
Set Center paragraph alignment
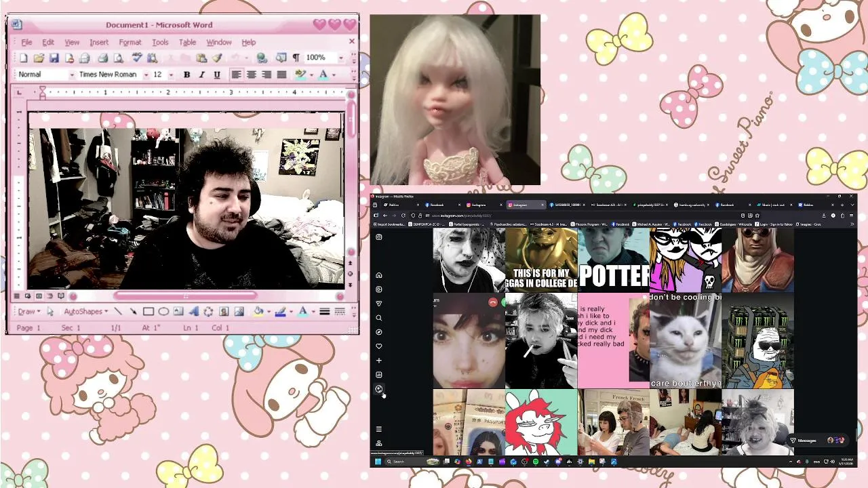pyautogui.click(x=252, y=75)
